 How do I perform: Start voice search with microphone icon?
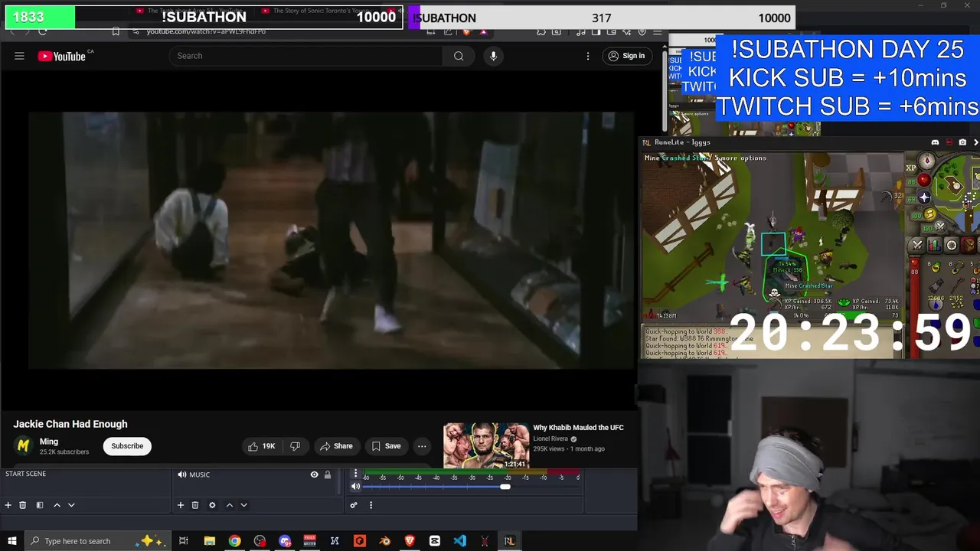[x=493, y=56]
